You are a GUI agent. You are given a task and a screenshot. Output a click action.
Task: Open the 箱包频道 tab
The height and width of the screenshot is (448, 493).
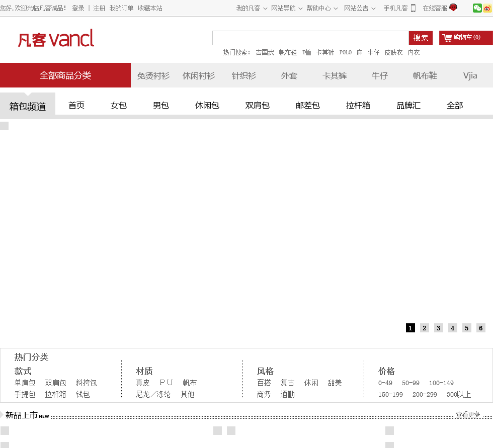(28, 106)
